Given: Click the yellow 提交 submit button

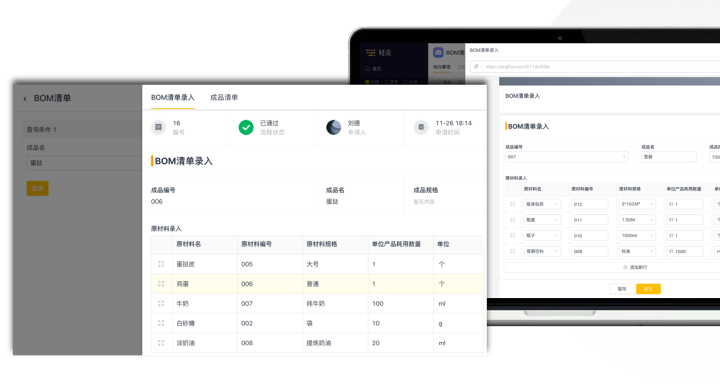Looking at the screenshot, I should tap(648, 289).
